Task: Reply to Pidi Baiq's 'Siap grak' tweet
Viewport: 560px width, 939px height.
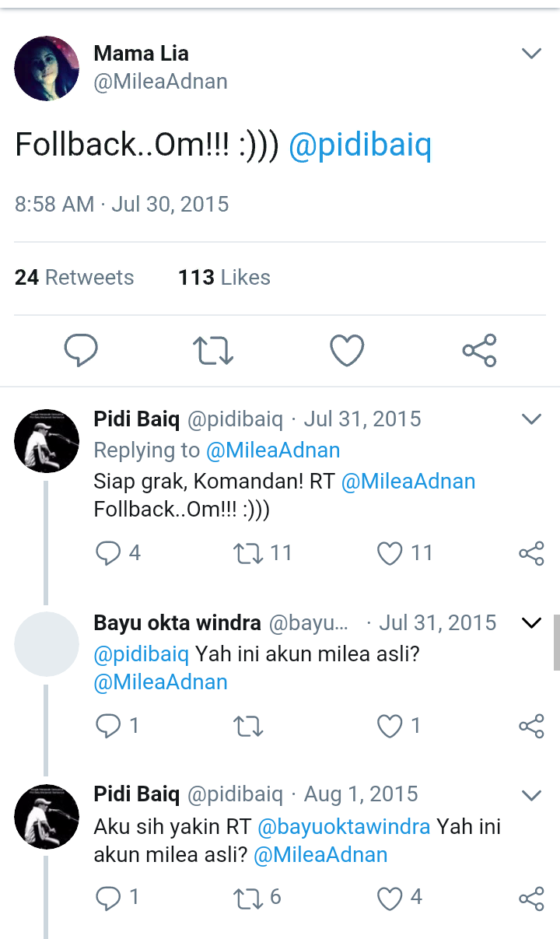Action: pos(109,553)
